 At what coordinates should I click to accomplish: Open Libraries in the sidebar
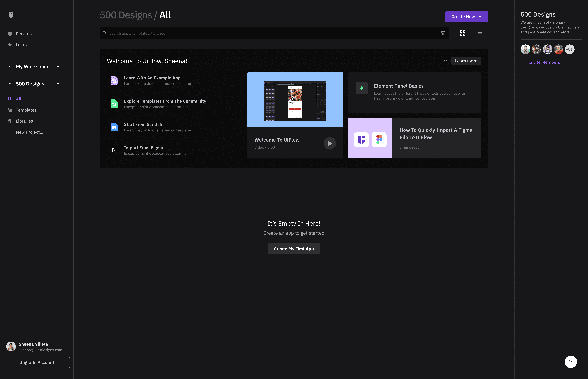tap(24, 121)
